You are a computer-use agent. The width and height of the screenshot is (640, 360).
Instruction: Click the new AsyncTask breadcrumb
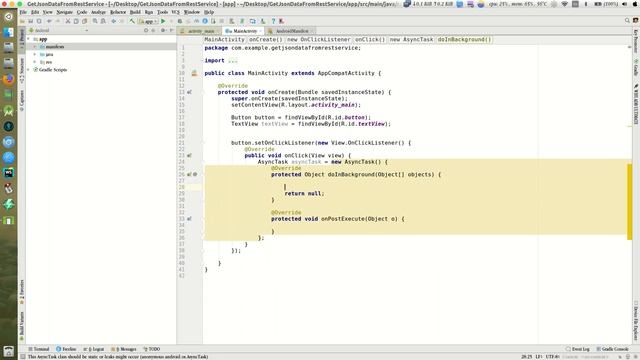411,40
